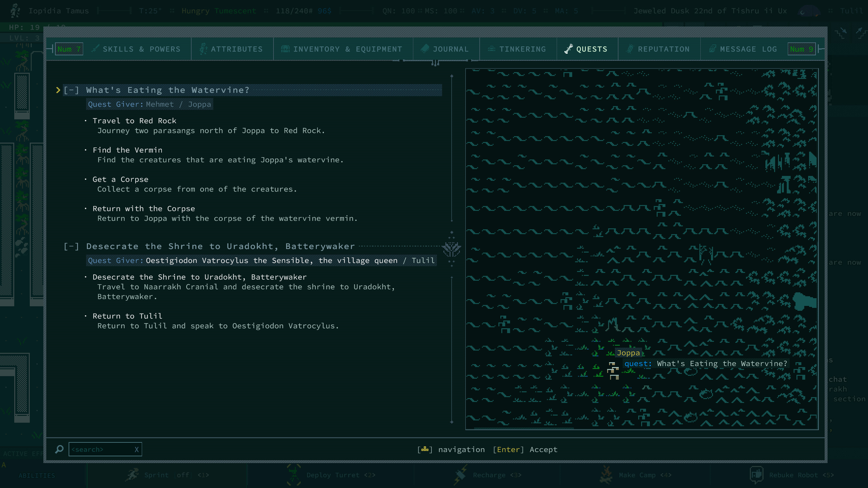Click Accept at the bottom bar
The height and width of the screenshot is (488, 868).
click(543, 449)
